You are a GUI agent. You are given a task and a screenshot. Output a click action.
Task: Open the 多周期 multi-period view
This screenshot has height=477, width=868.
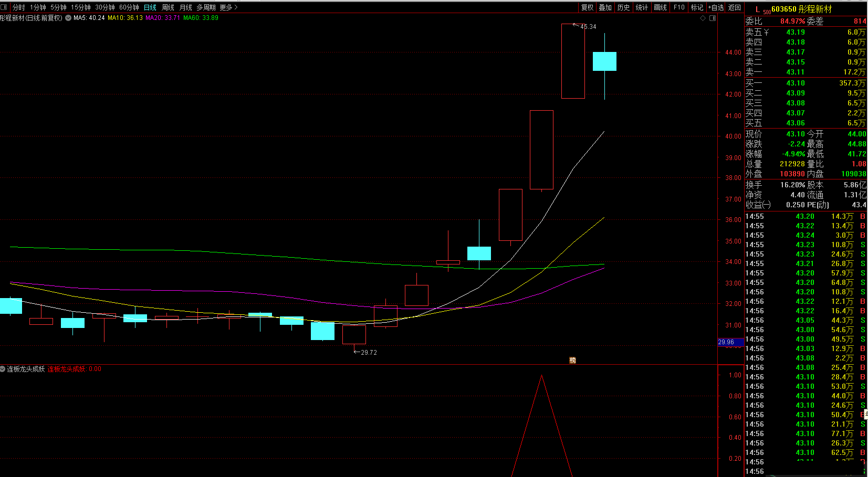pos(206,7)
